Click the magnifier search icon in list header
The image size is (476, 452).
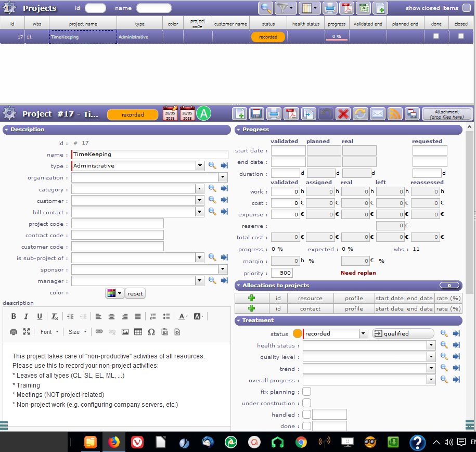(266, 8)
